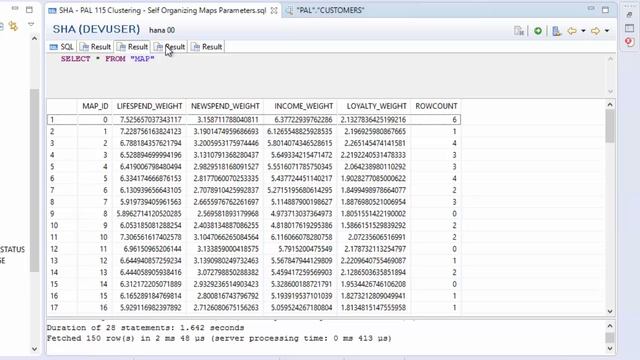Select cell 6.116066078280758 in row 11
640x360 pixels.
coord(300,237)
